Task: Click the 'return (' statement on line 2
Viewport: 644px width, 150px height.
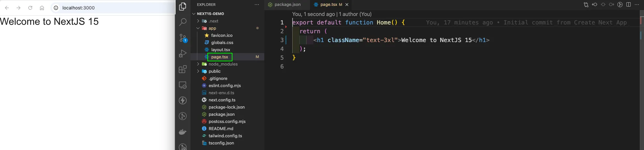Action: pos(313,31)
